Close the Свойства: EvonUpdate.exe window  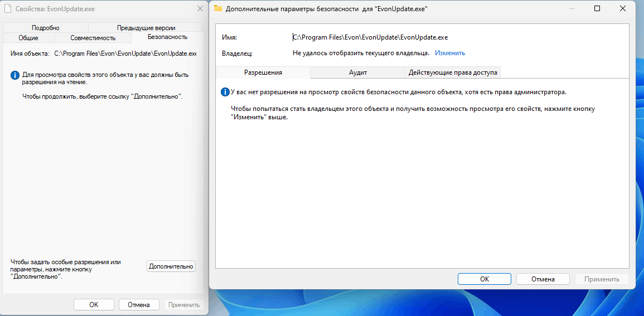200,8
